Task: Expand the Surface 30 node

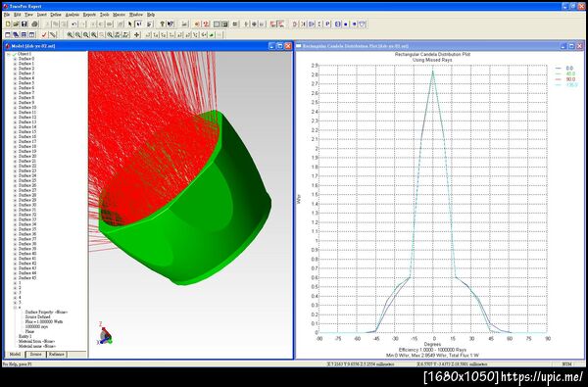Action: click(x=15, y=205)
